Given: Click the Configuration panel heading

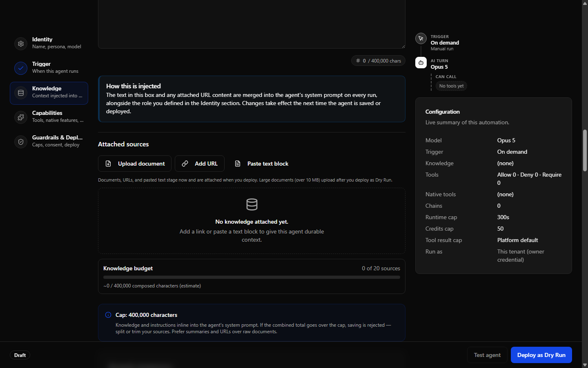Looking at the screenshot, I should coord(443,112).
